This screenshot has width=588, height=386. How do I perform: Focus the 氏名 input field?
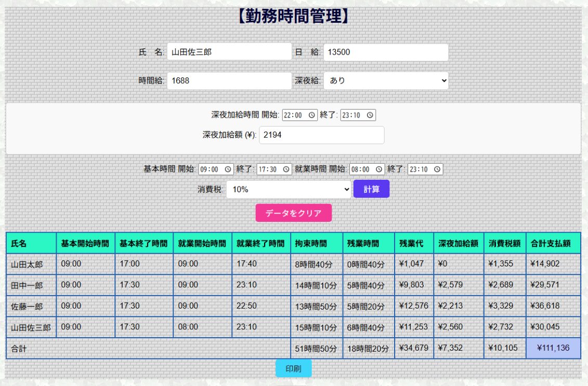[x=229, y=52]
